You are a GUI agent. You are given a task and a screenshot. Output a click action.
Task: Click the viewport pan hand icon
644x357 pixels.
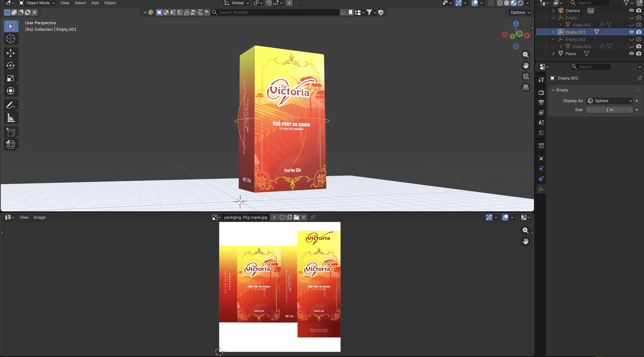[x=526, y=65]
